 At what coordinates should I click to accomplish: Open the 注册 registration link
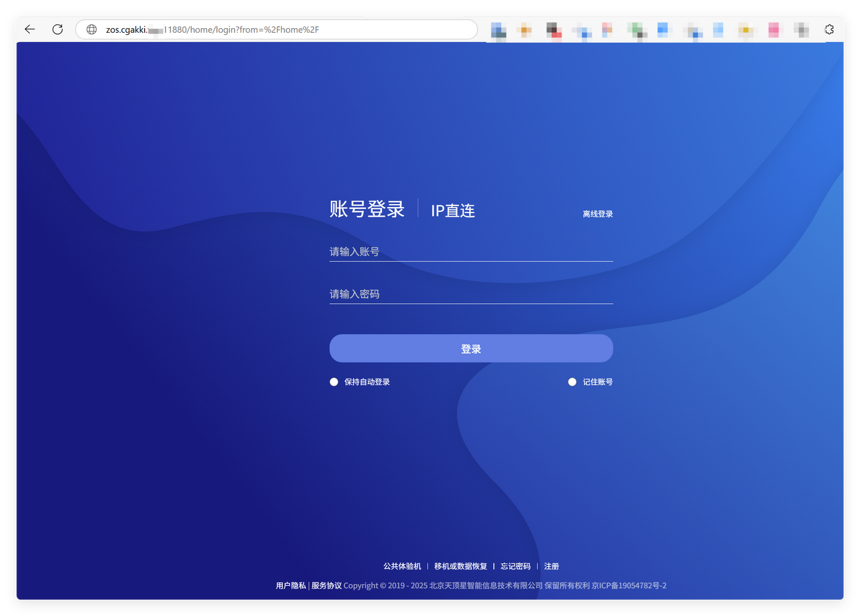551,566
